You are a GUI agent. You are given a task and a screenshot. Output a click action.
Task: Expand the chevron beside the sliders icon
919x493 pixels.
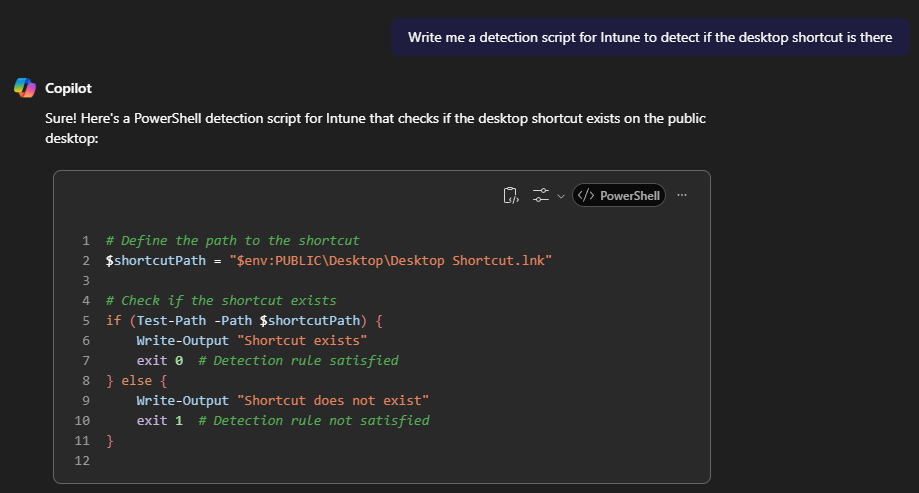pyautogui.click(x=560, y=196)
